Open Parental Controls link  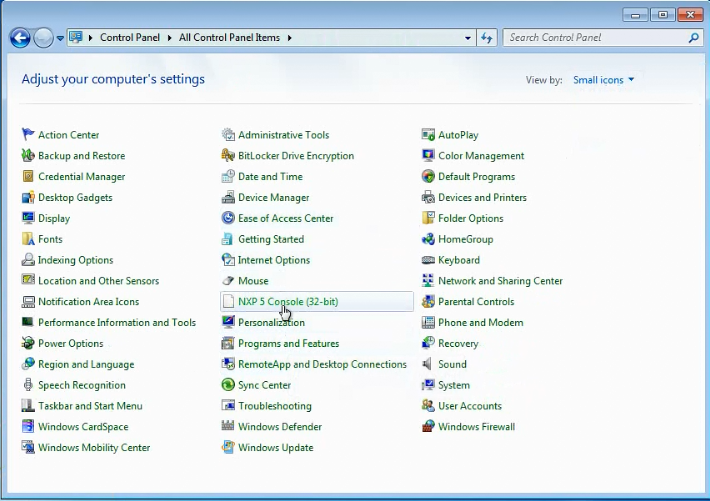pos(476,301)
